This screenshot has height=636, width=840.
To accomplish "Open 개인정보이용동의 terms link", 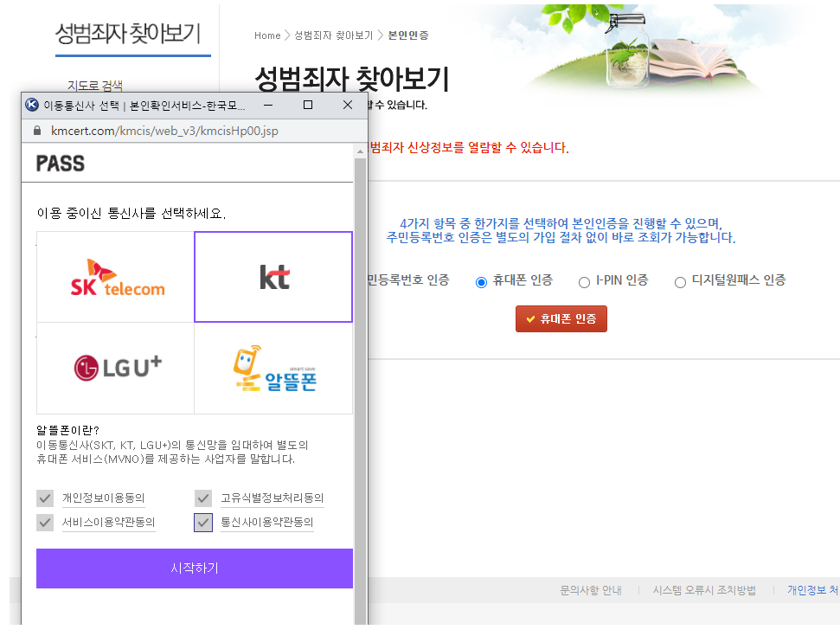I will pos(104,498).
